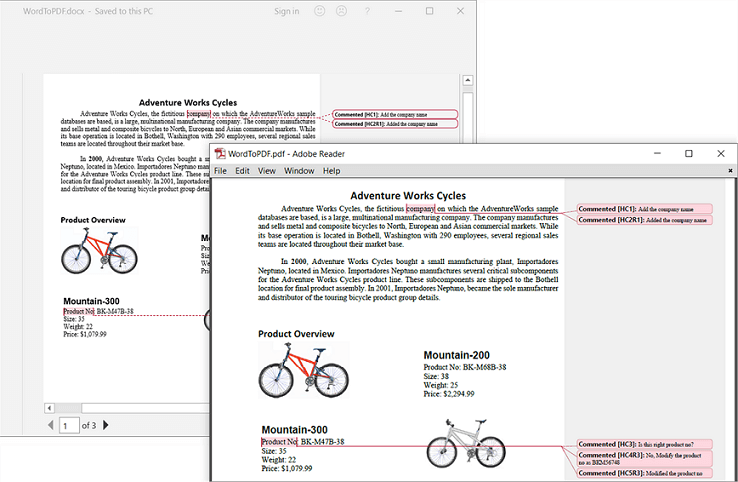This screenshot has height=482, width=738.
Task: Click the Sign in link in Word
Action: (286, 11)
